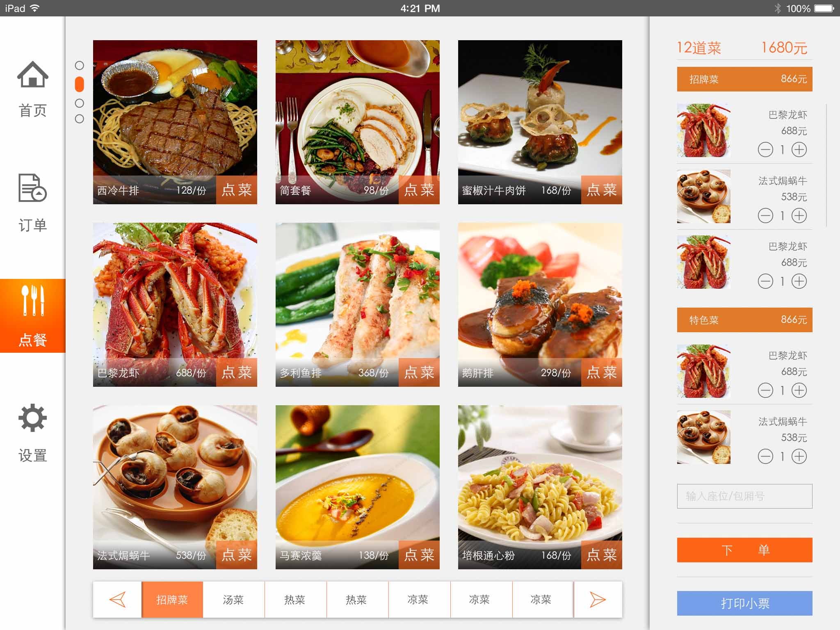
Task: Select the 招牌菜 category tab
Action: click(172, 600)
